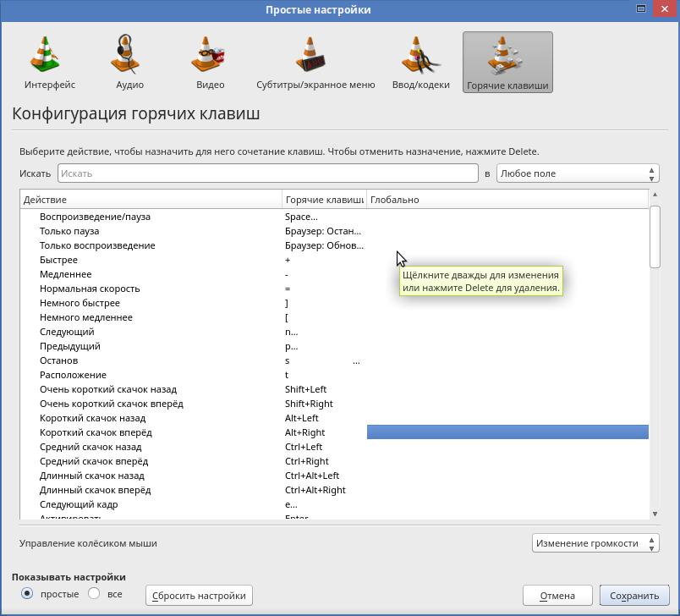Screen dimensions: 680x616
Task: Select the Немного медленнее row
Action: [334, 317]
